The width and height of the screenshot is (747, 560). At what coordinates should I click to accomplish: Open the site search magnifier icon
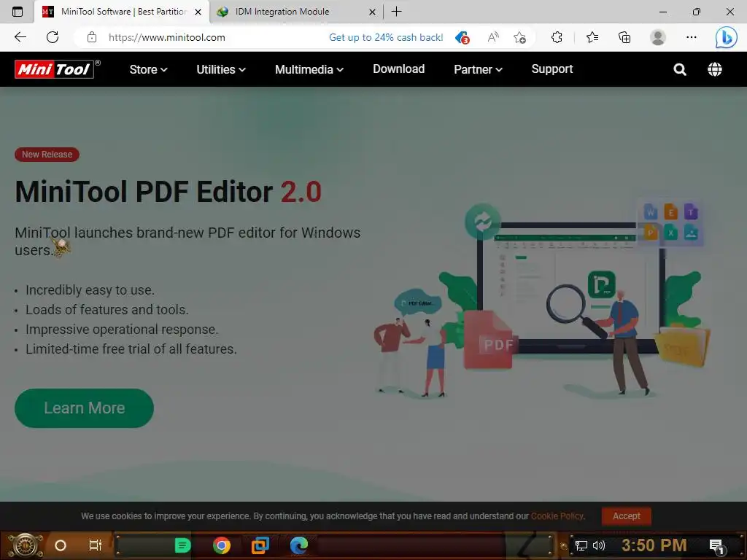click(x=680, y=69)
